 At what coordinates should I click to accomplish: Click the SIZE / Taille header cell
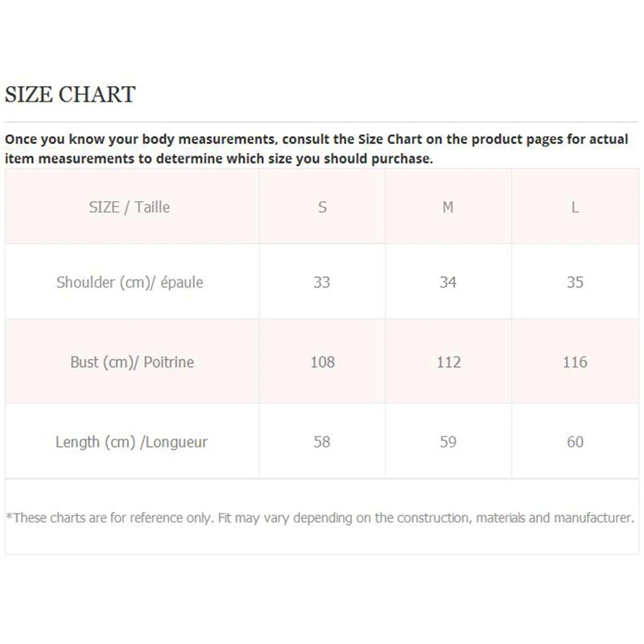pyautogui.click(x=130, y=207)
